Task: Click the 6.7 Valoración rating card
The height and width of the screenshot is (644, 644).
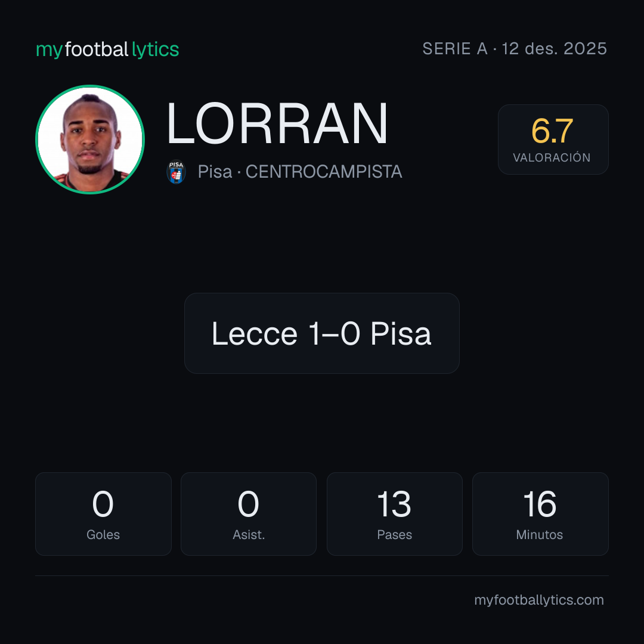Action: coord(553,139)
